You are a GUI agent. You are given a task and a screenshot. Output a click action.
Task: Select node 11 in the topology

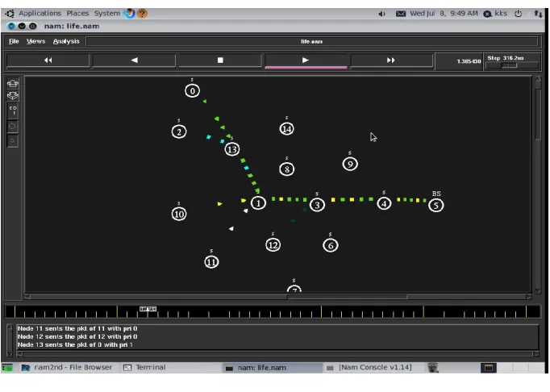(211, 262)
